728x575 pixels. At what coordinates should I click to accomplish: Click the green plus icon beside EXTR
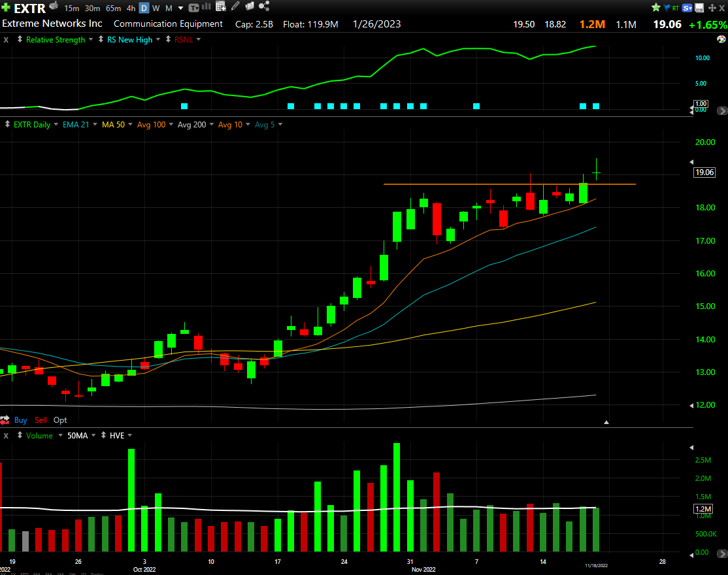pyautogui.click(x=6, y=7)
